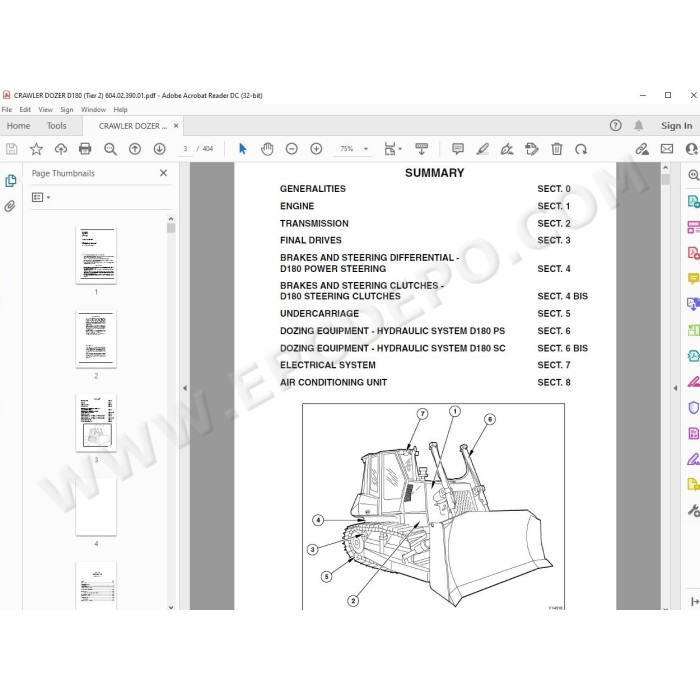Add a comment sticky note
The height and width of the screenshot is (700, 700).
point(458,149)
